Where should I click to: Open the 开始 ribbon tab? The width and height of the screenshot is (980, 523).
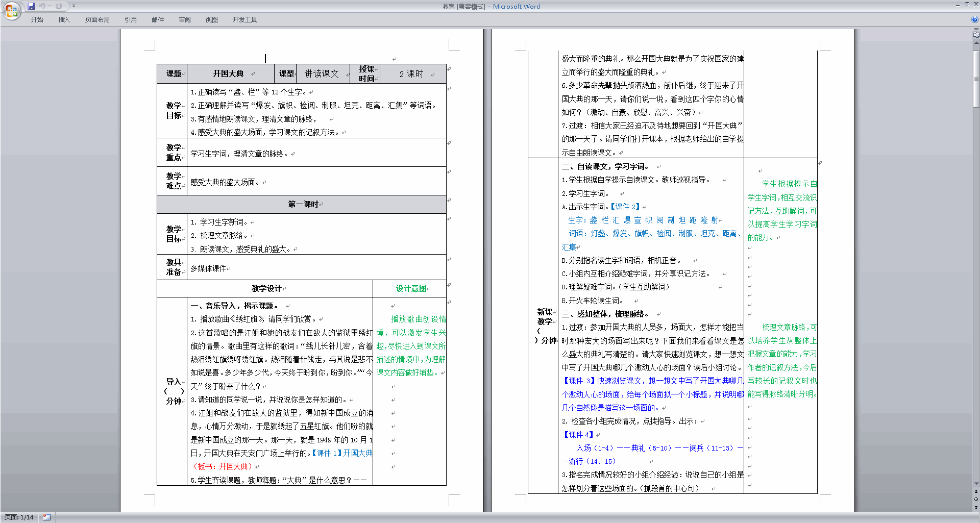(37, 19)
